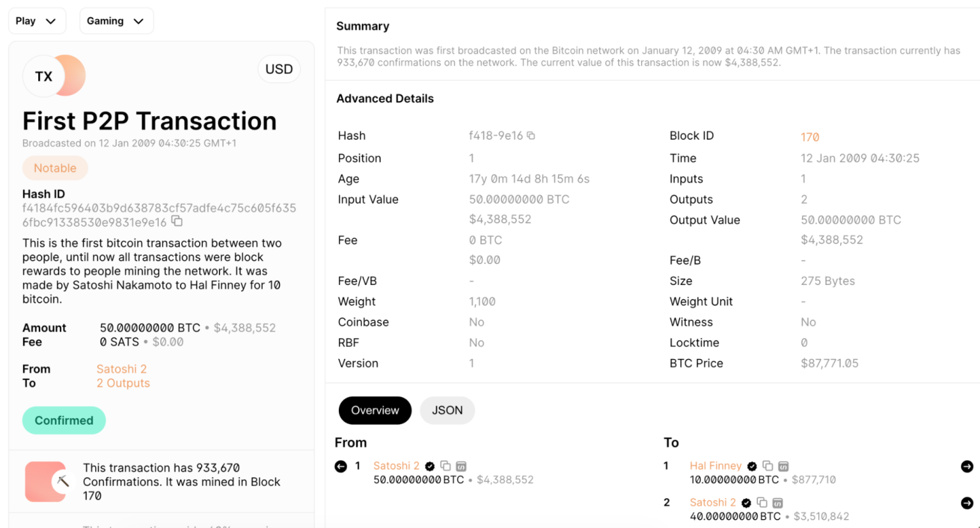Click the Advanced Details heading
The width and height of the screenshot is (980, 528).
pos(385,98)
